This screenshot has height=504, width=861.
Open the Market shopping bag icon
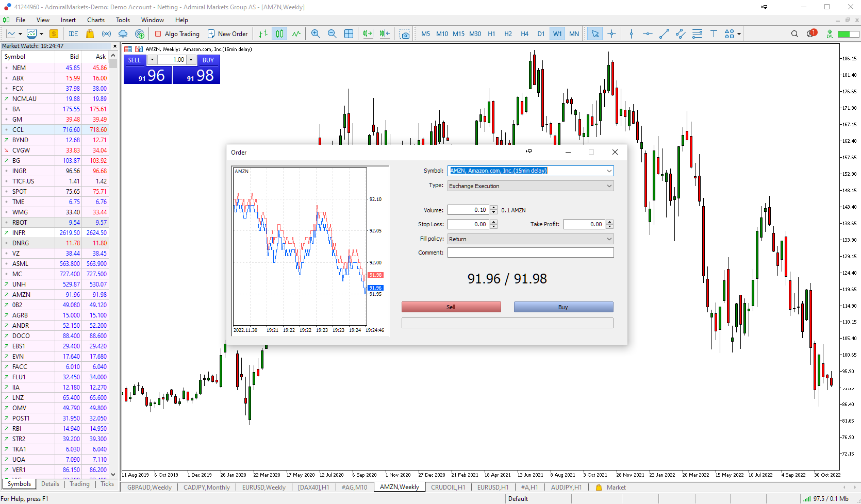[90, 34]
